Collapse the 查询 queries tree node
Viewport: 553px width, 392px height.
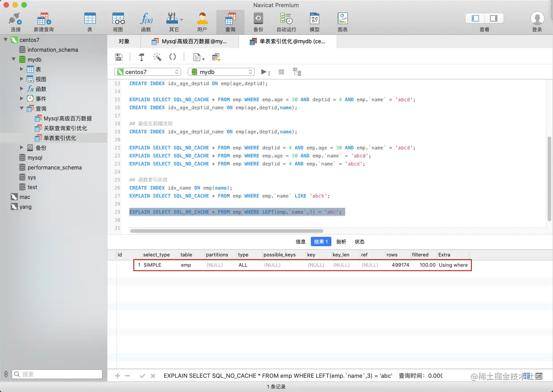tap(22, 108)
